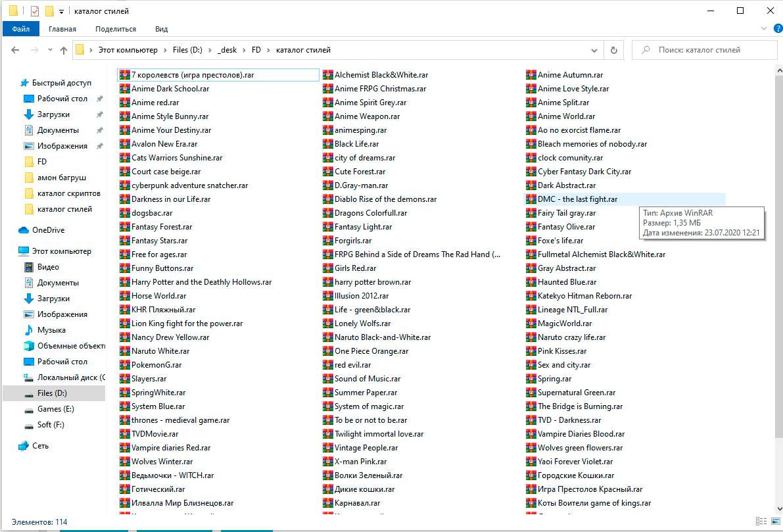This screenshot has height=532, width=783.
Task: Minimize the 'каталог стилей' window
Action: [x=711, y=11]
